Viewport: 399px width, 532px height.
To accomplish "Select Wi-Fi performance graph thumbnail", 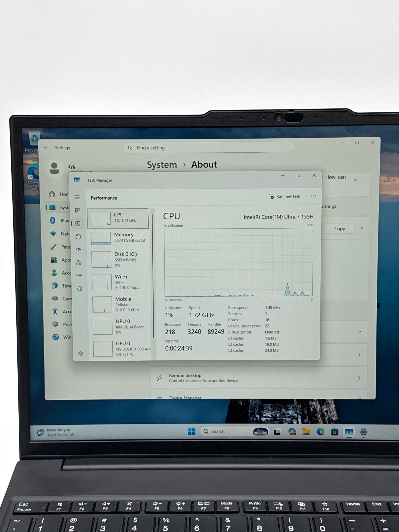I will click(x=102, y=282).
